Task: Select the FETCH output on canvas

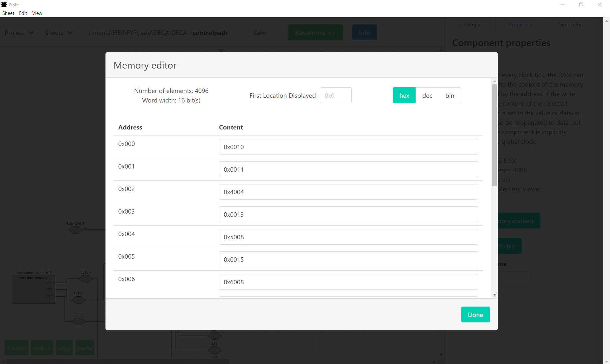Action: point(86,279)
